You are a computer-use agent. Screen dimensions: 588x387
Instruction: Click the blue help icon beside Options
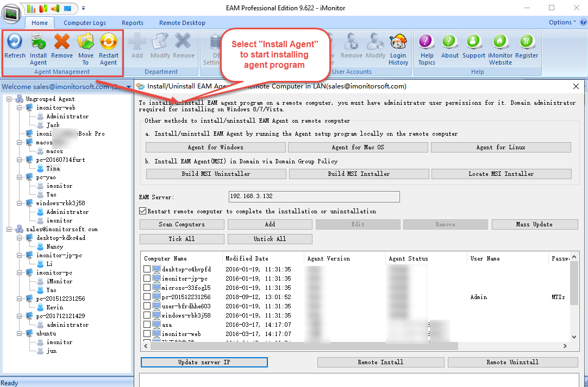point(584,22)
